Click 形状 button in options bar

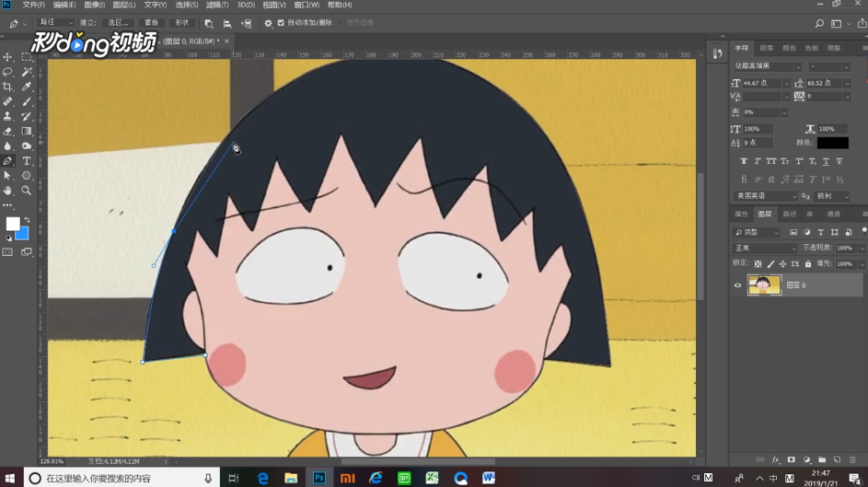181,23
